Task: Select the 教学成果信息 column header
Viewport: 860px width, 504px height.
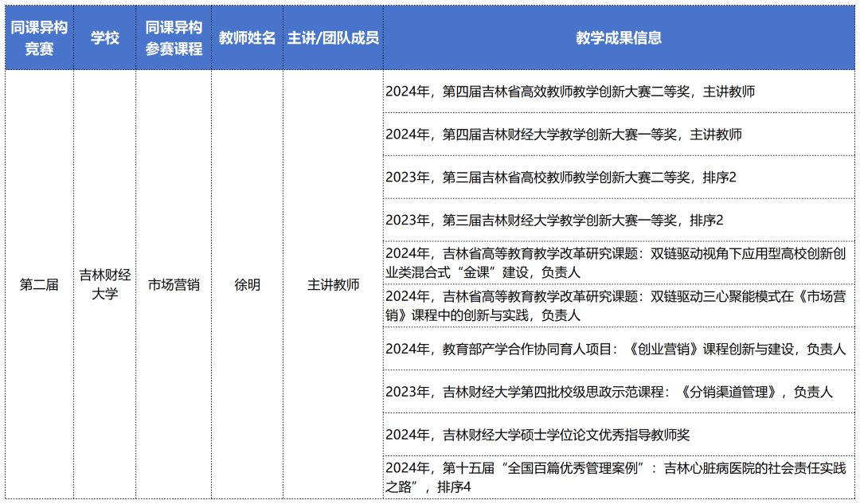Action: 619,38
